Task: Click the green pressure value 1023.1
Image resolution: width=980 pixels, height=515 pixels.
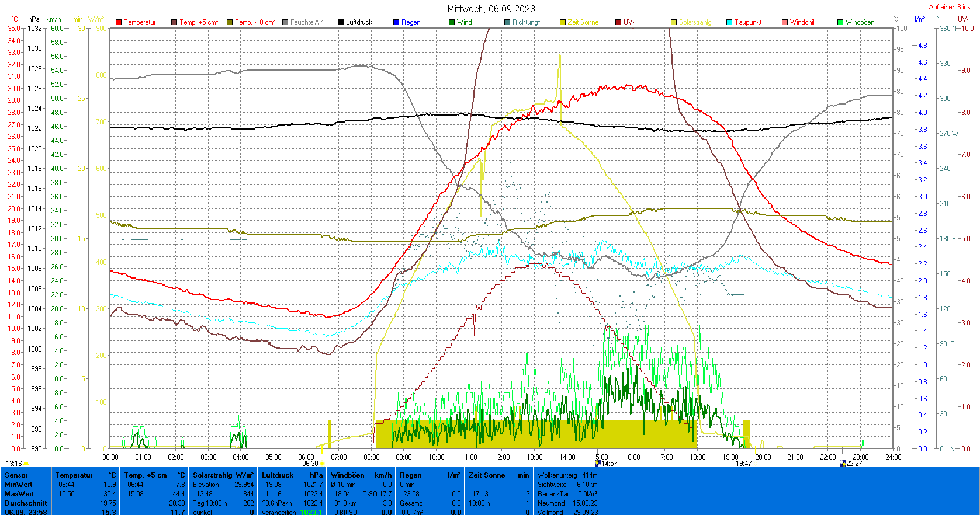Action: [311, 512]
